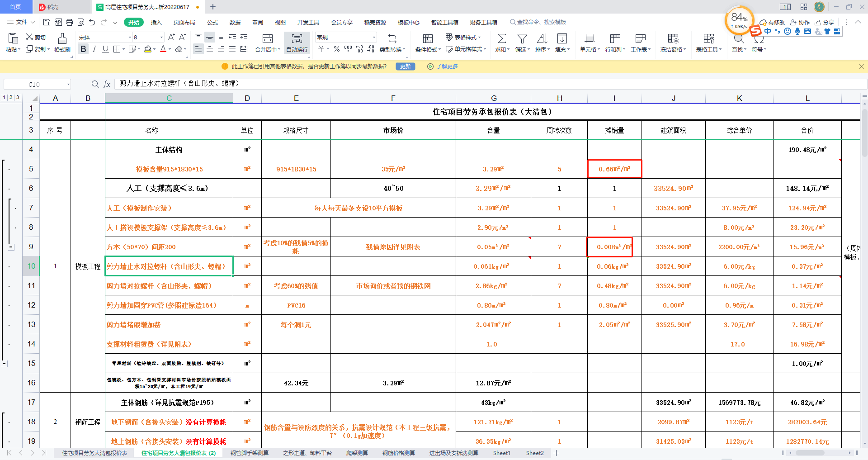
Task: Switch to outline level 1
Action: tap(4, 97)
